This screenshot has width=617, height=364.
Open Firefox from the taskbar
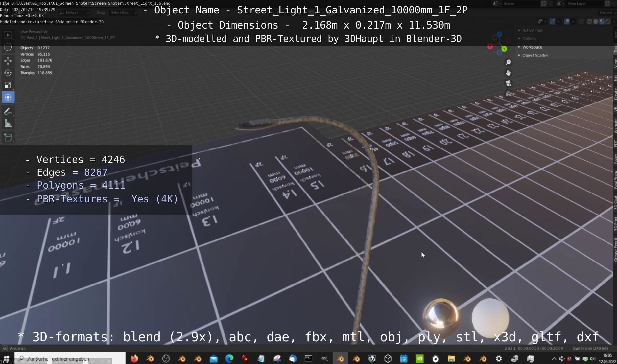(134, 359)
